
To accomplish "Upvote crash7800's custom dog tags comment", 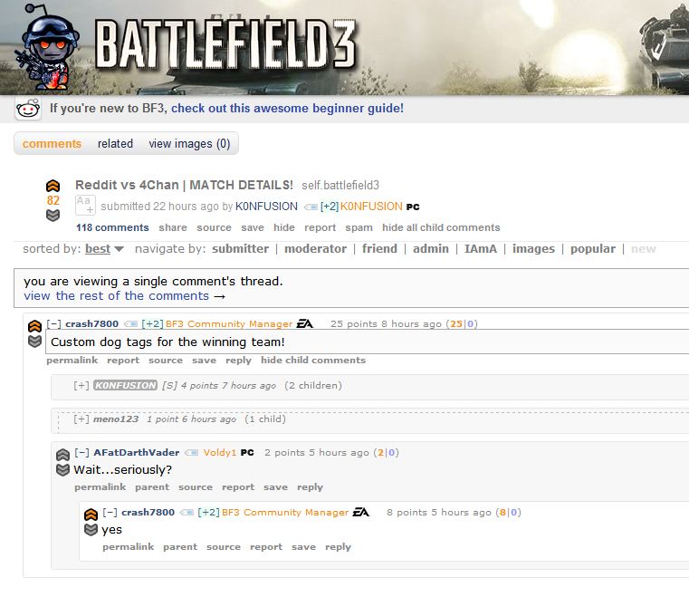I will pos(34,326).
